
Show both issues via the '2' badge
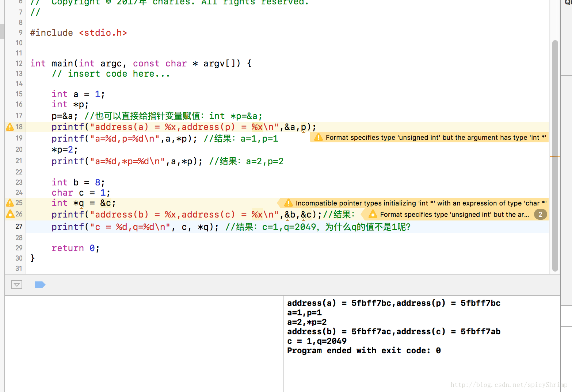point(540,214)
